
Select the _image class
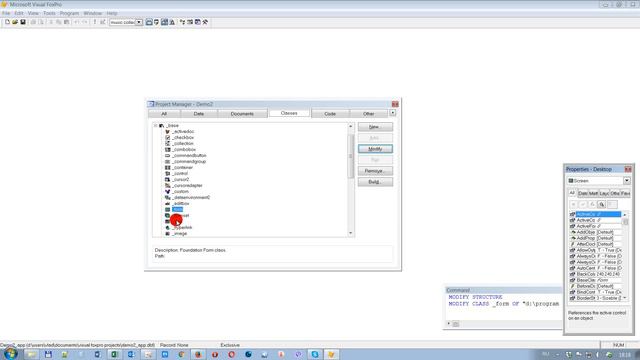[180, 233]
